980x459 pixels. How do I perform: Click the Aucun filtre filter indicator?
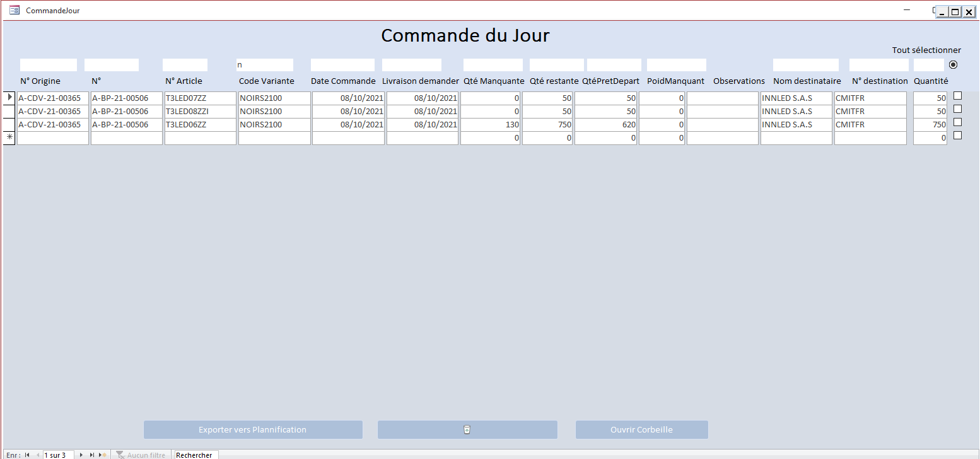(141, 455)
